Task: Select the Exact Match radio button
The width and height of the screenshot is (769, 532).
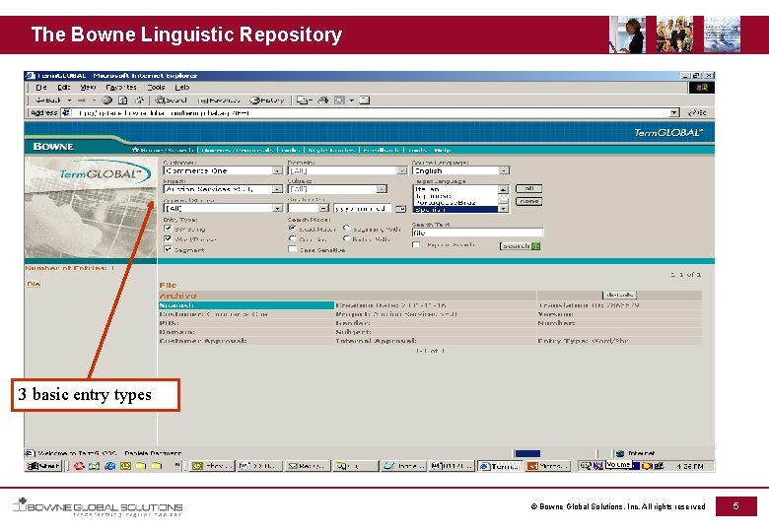Action: click(x=293, y=229)
